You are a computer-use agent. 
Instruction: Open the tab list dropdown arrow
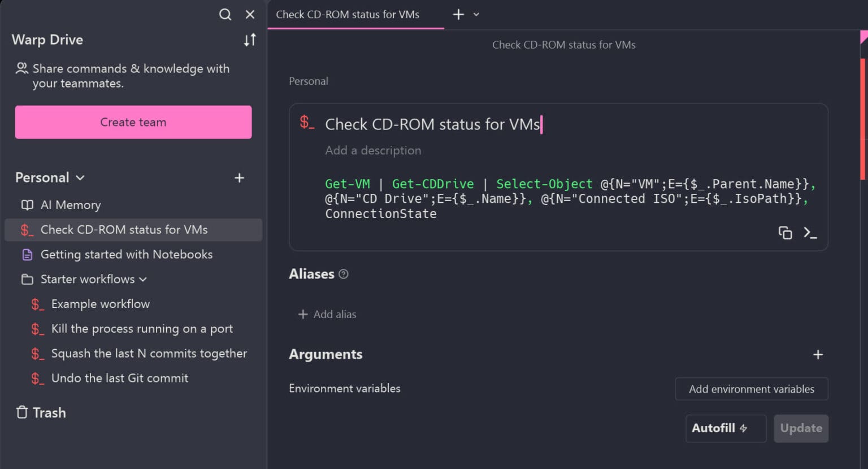point(475,15)
